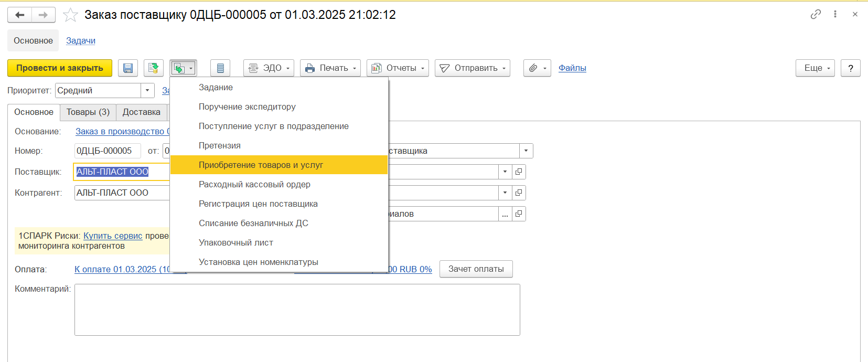
Task: Add document to favorites with star icon
Action: click(x=70, y=15)
